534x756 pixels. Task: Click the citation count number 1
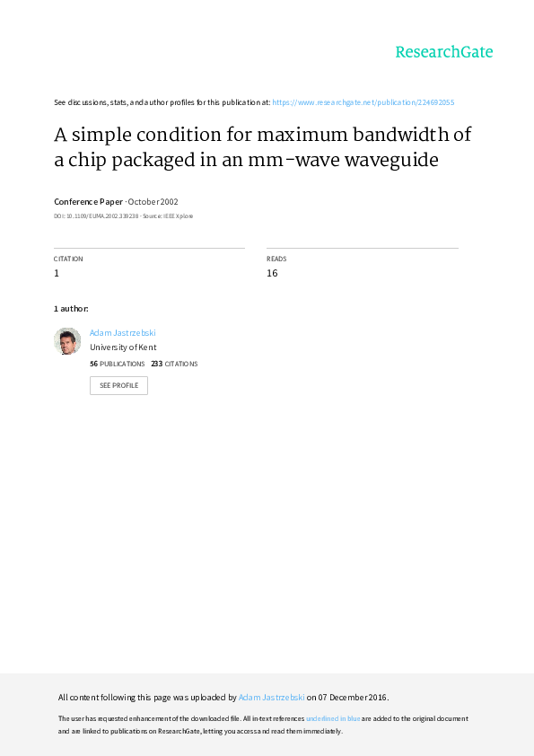57,273
